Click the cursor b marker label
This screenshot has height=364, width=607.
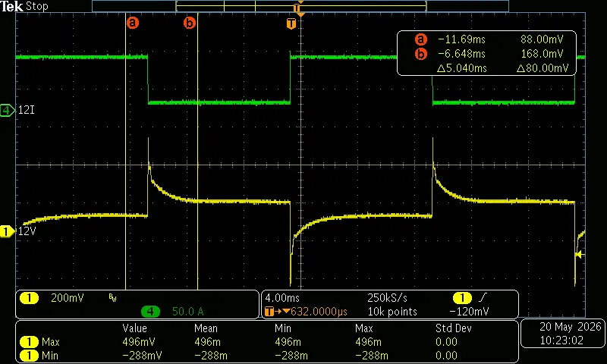[189, 23]
